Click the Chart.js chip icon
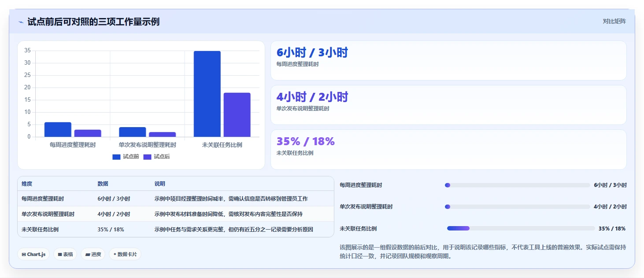The image size is (644, 278). [23, 254]
